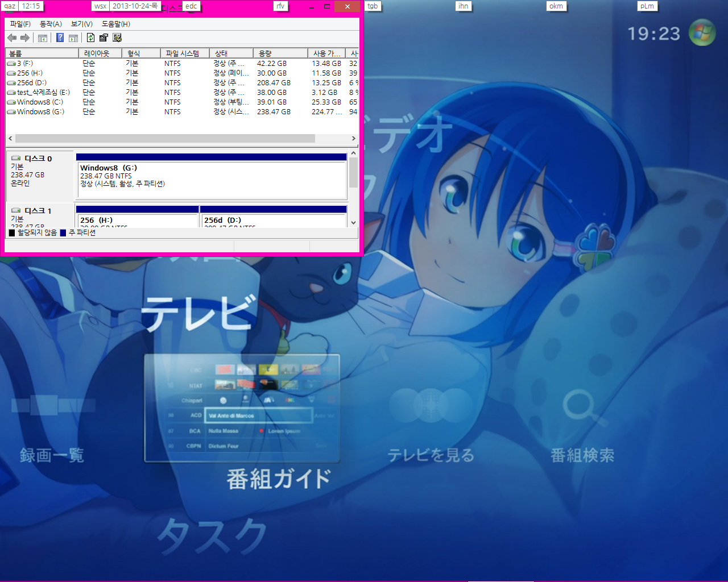Click the 13.48 GB free space cell
Viewport: 728px width, 582px height.
(326, 64)
